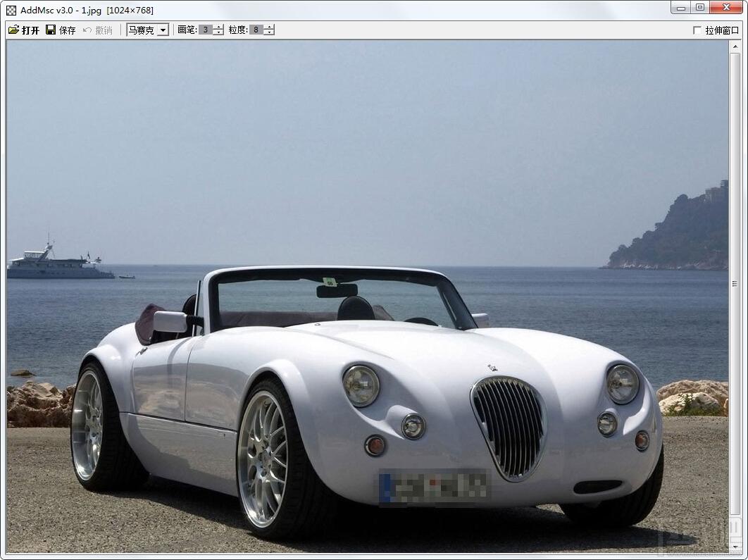Decrease the 粒度 granularity with down arrow
The width and height of the screenshot is (748, 560).
[269, 32]
